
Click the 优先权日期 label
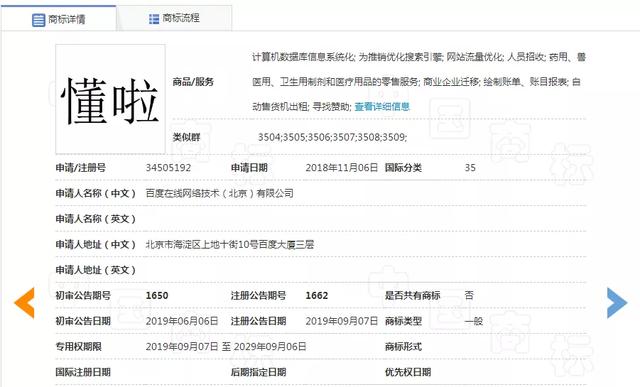[x=408, y=372]
